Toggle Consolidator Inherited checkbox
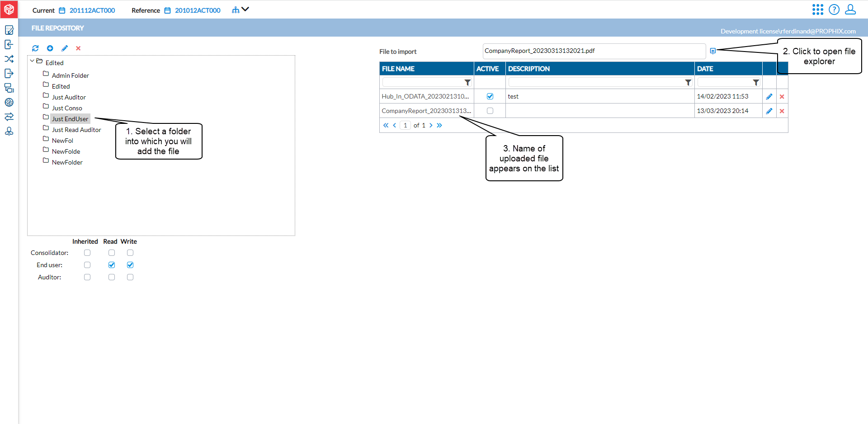The image size is (868, 424). [x=87, y=253]
